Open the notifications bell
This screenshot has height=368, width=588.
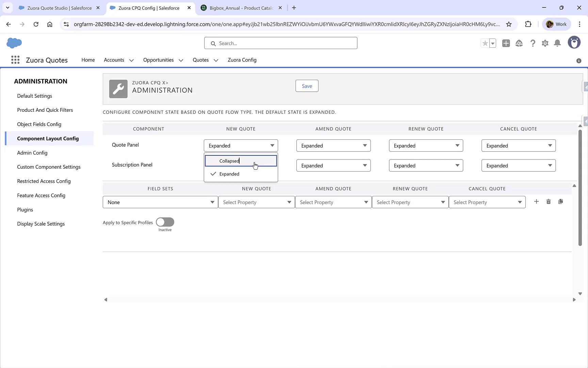(557, 43)
